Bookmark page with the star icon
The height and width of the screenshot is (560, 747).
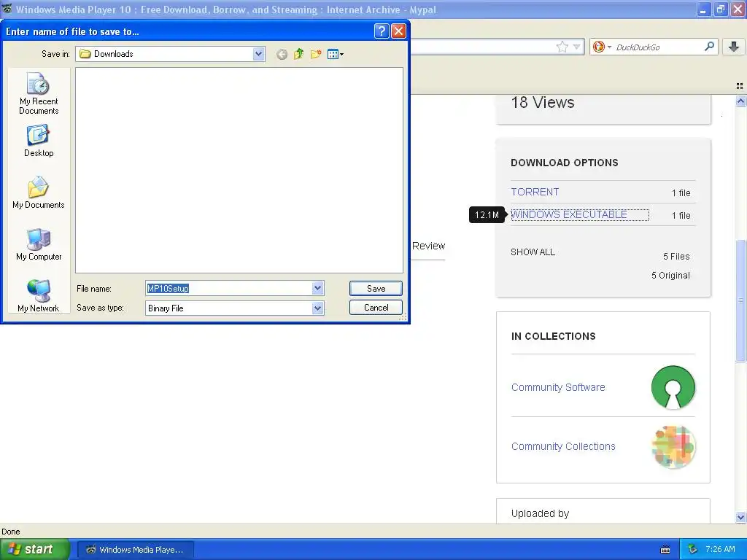(562, 47)
